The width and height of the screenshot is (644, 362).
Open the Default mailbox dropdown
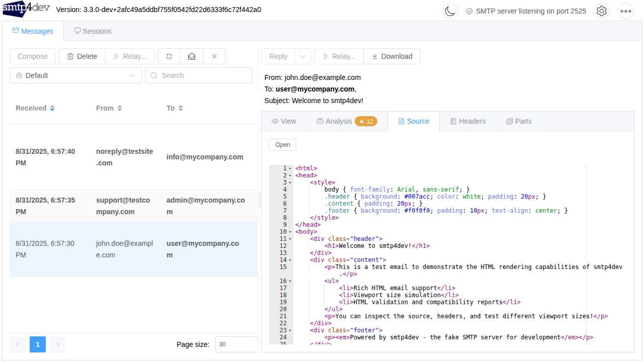[x=75, y=75]
